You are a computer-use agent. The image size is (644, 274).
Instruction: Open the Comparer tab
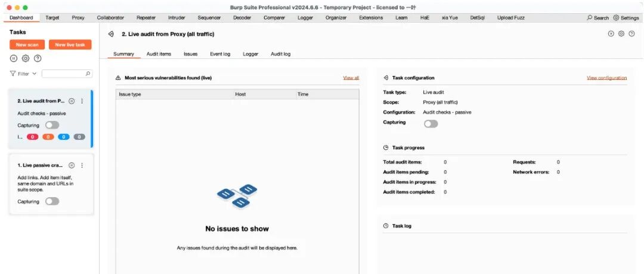coord(274,18)
